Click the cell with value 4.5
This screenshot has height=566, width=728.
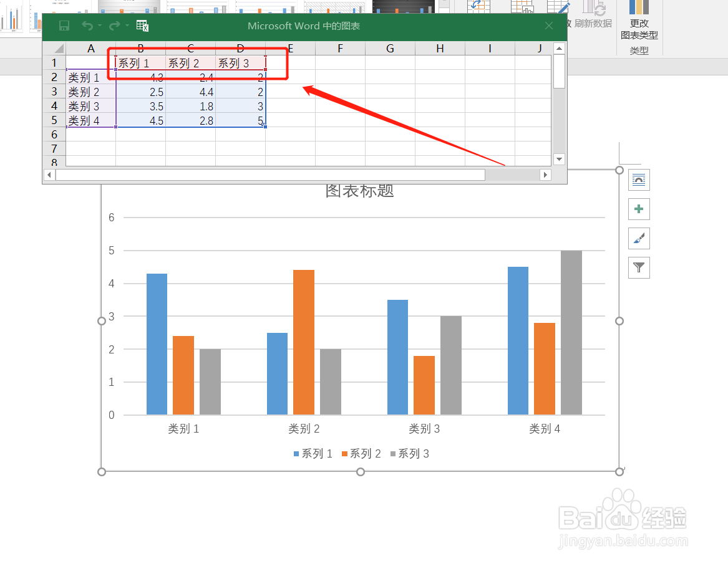pyautogui.click(x=141, y=120)
